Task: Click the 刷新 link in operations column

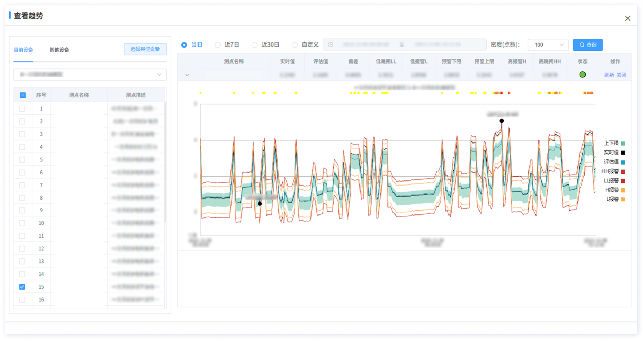Action: click(609, 75)
